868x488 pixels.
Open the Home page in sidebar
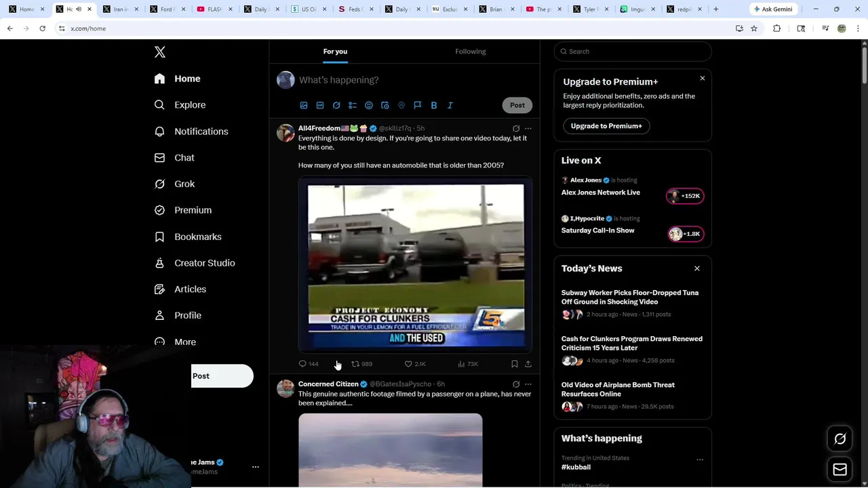coord(177,79)
